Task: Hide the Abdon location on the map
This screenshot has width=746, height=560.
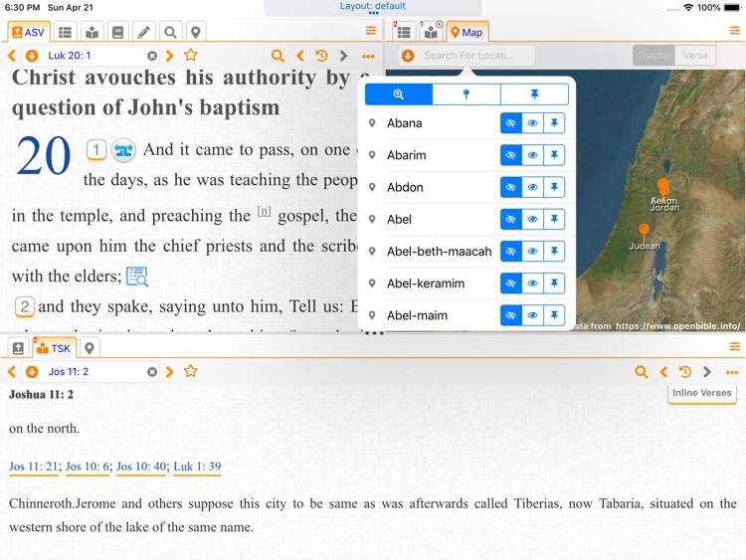Action: coord(511,187)
